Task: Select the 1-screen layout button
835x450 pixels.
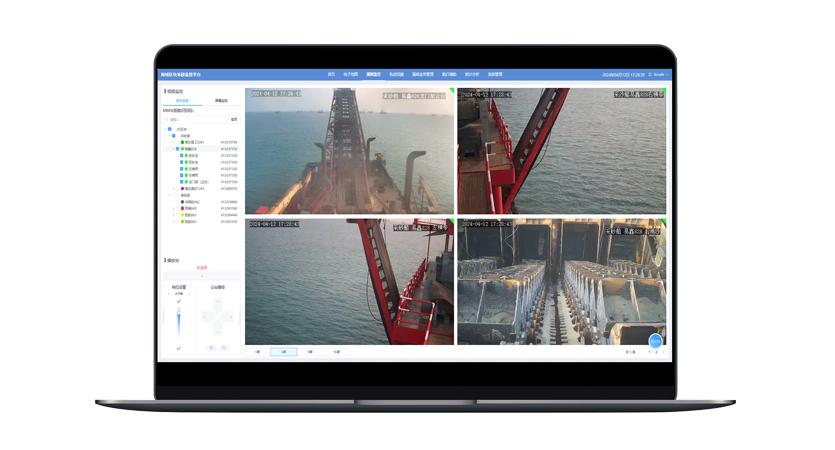Action: click(x=257, y=352)
